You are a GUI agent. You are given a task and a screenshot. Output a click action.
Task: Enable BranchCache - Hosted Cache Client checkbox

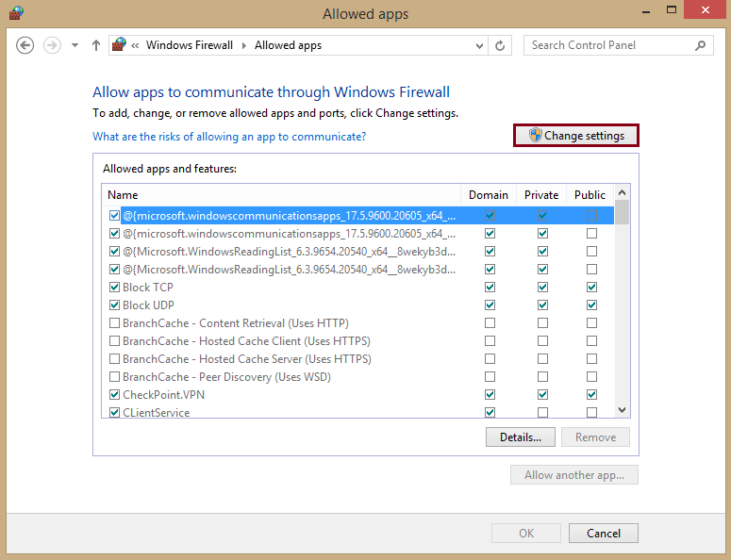tap(114, 341)
